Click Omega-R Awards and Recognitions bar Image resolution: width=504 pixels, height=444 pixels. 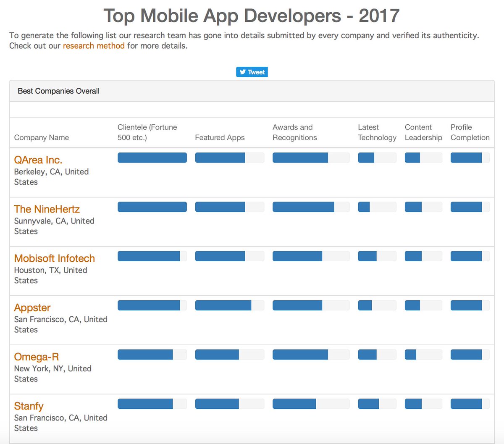coord(311,355)
